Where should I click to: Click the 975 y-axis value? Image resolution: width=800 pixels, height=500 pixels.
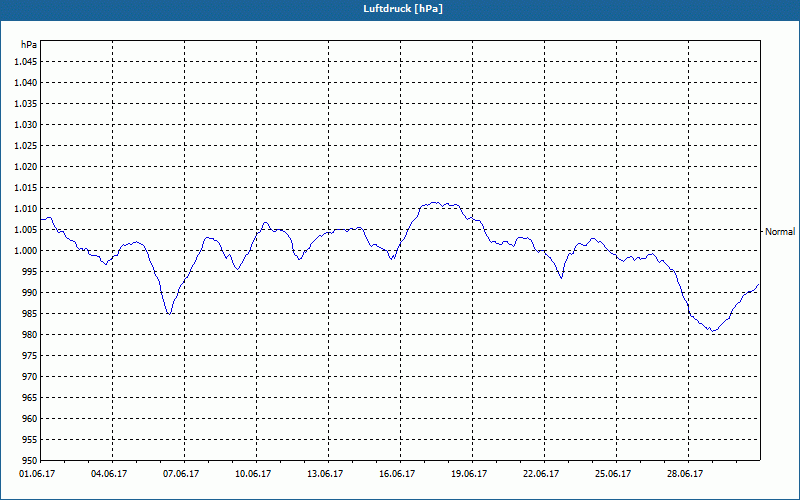point(31,356)
